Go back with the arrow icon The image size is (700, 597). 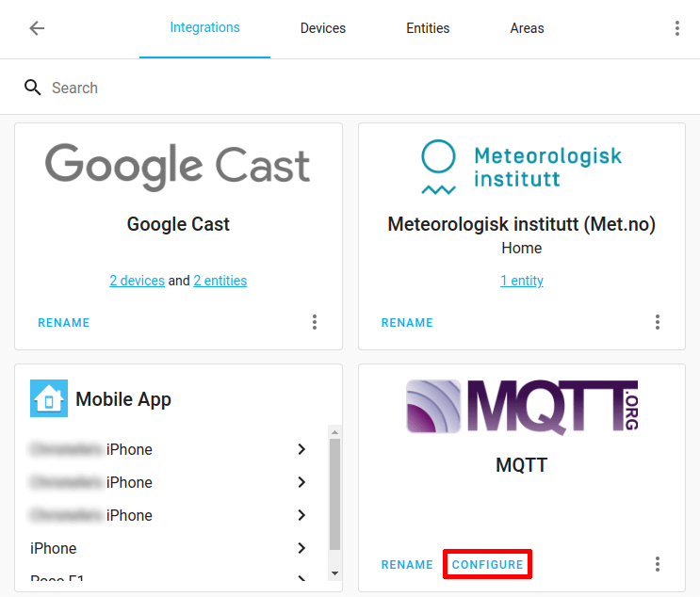click(37, 28)
